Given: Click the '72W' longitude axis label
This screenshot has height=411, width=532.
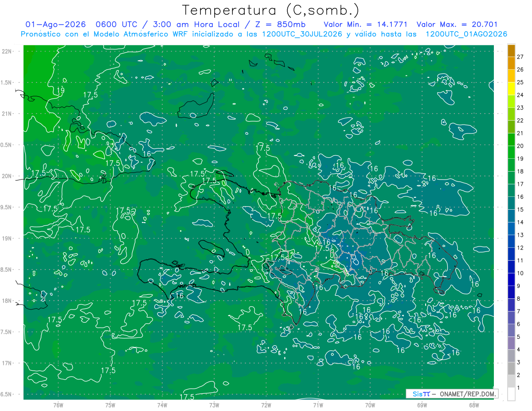Looking at the screenshot, I should point(266,405).
